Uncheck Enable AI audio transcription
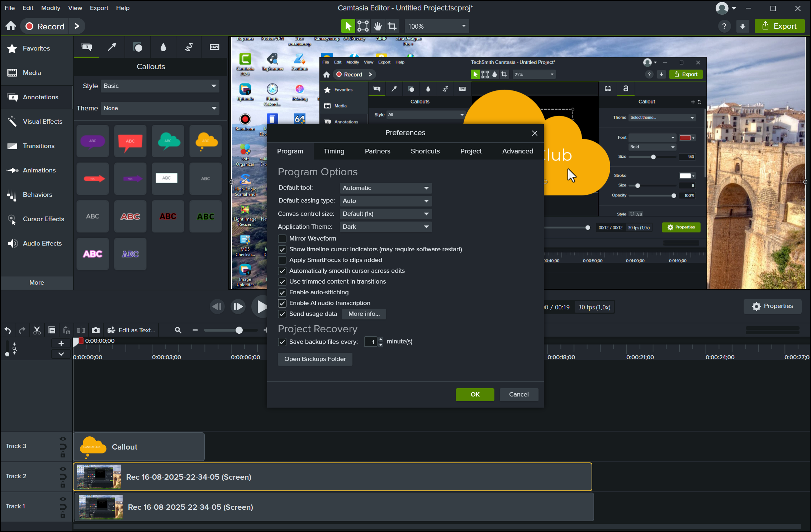811x532 pixels. (282, 303)
